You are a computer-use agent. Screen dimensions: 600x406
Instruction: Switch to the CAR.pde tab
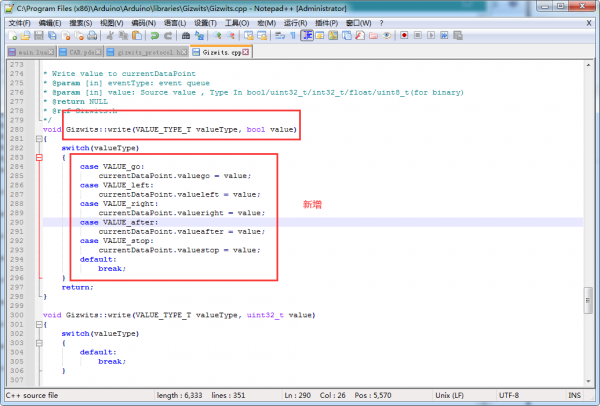pos(81,52)
